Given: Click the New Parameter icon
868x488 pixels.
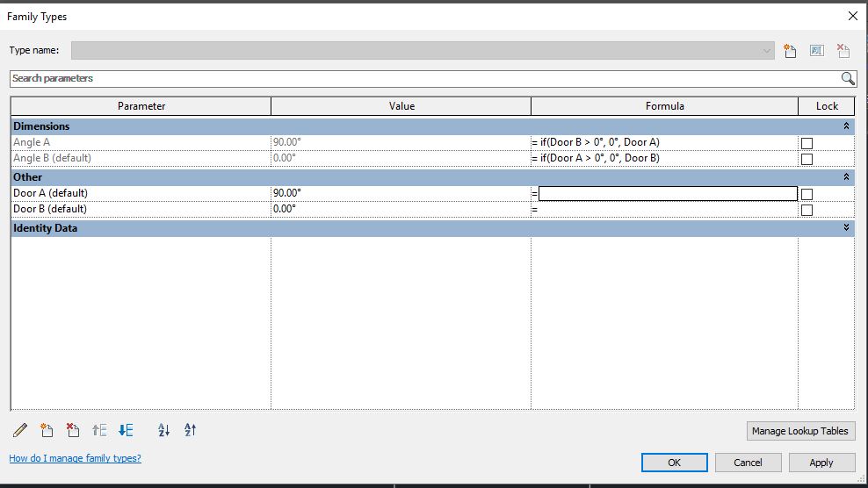Looking at the screenshot, I should [47, 430].
